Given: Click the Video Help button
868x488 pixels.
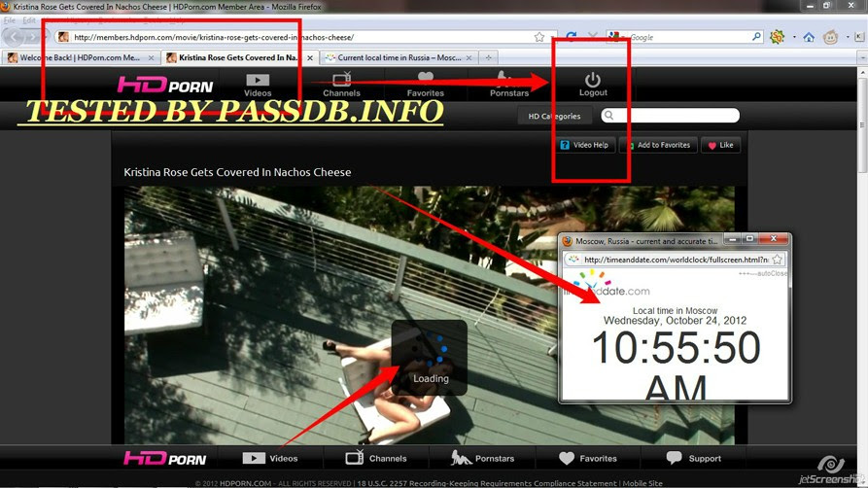Looking at the screenshot, I should pos(584,145).
